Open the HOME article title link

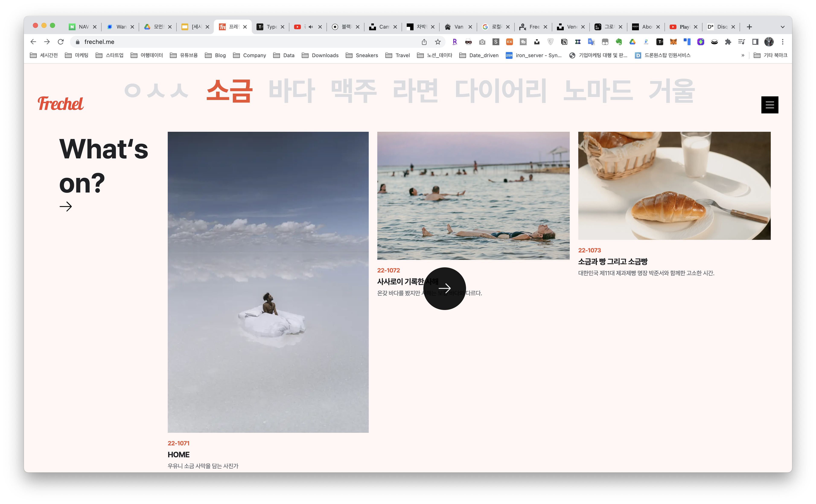click(178, 455)
